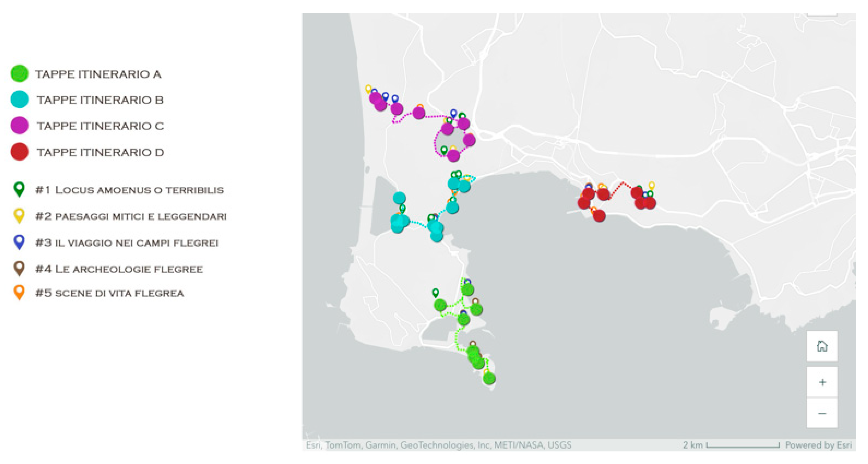Click the map Home extent button
The height and width of the screenshot is (464, 868).
(x=822, y=346)
